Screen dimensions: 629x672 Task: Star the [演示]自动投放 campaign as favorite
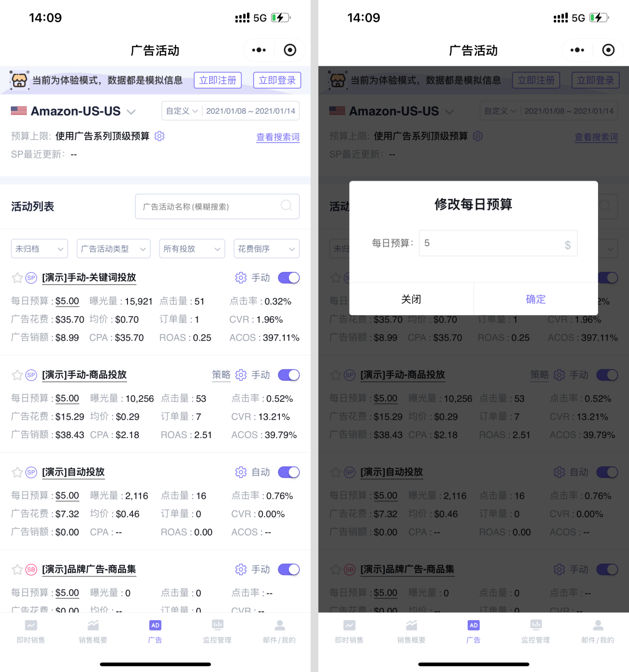(x=16, y=472)
